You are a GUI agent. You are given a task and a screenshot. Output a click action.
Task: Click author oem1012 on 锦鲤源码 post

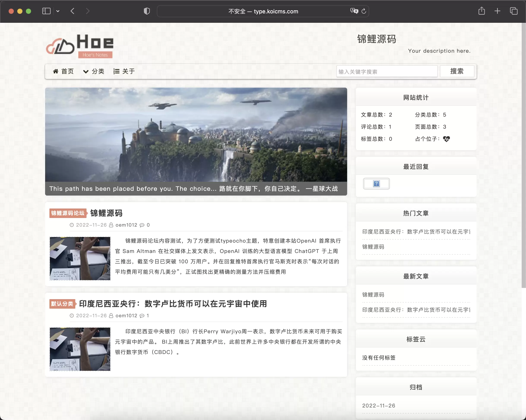[126, 225]
